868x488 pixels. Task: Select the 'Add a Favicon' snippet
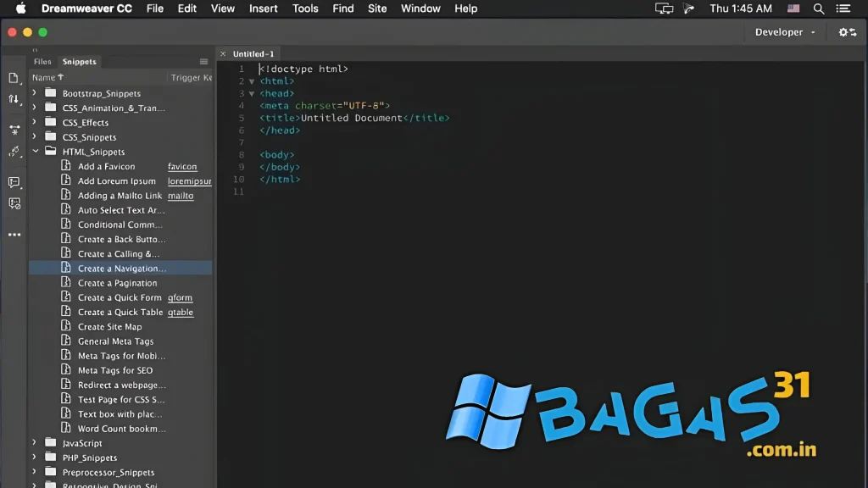tap(106, 166)
